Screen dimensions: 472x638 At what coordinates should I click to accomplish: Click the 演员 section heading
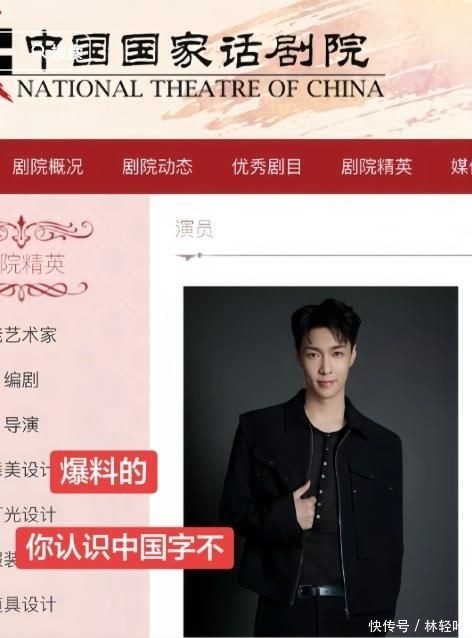[x=194, y=229]
